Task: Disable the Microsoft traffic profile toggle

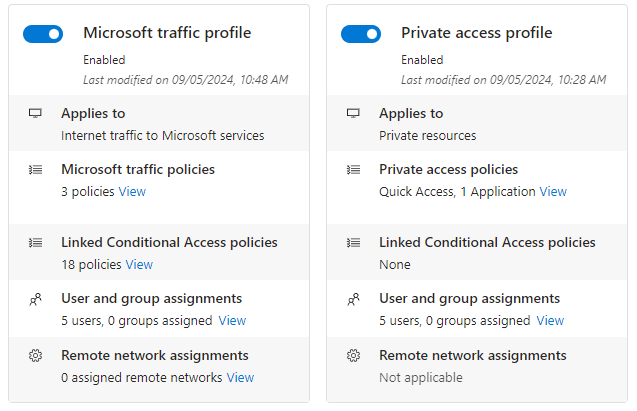Action: 43,34
